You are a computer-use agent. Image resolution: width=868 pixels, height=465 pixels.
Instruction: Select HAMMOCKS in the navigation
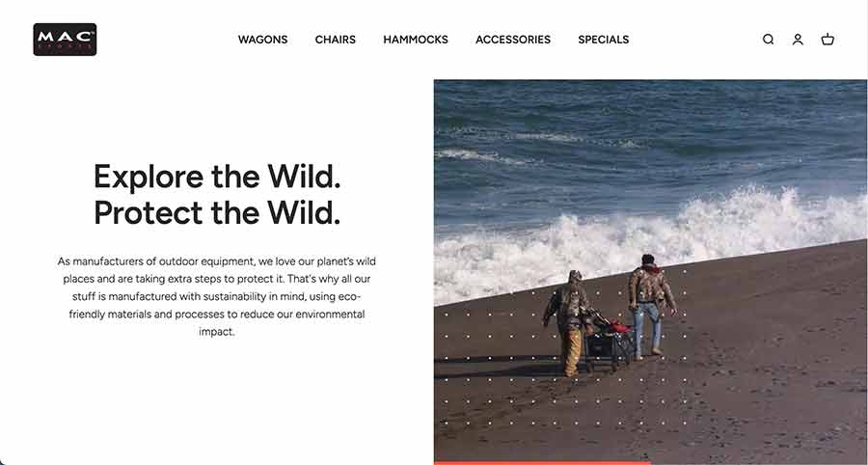[x=416, y=40]
